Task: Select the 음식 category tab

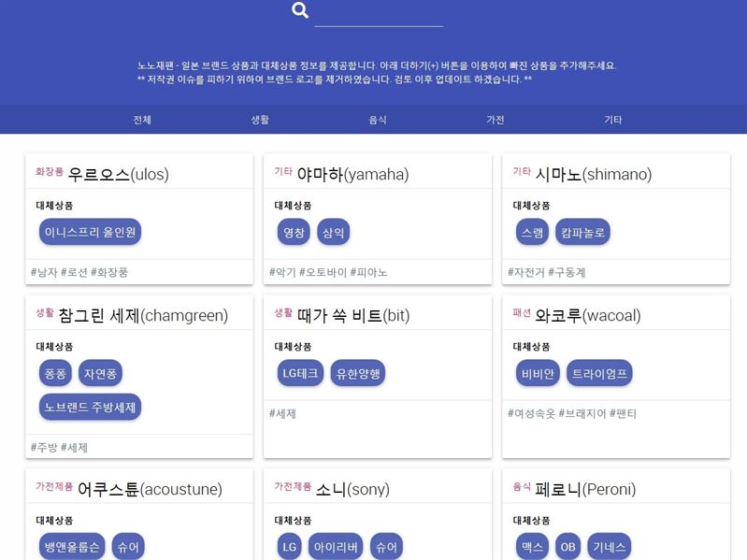Action: tap(378, 120)
